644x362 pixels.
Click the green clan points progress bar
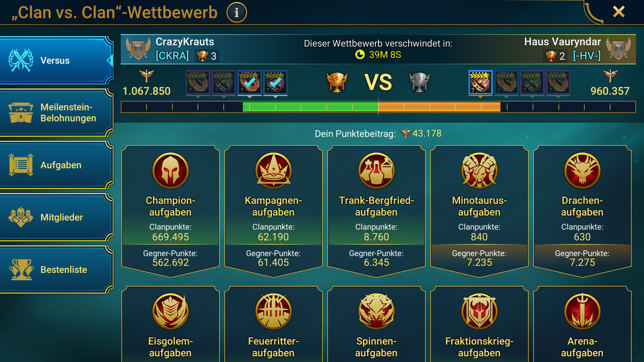[x=310, y=107]
